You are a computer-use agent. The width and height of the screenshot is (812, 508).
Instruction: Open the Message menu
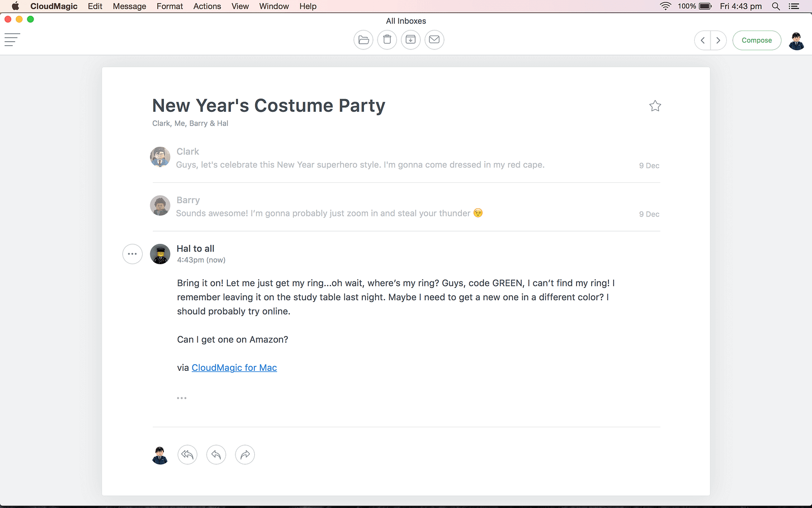coord(129,6)
